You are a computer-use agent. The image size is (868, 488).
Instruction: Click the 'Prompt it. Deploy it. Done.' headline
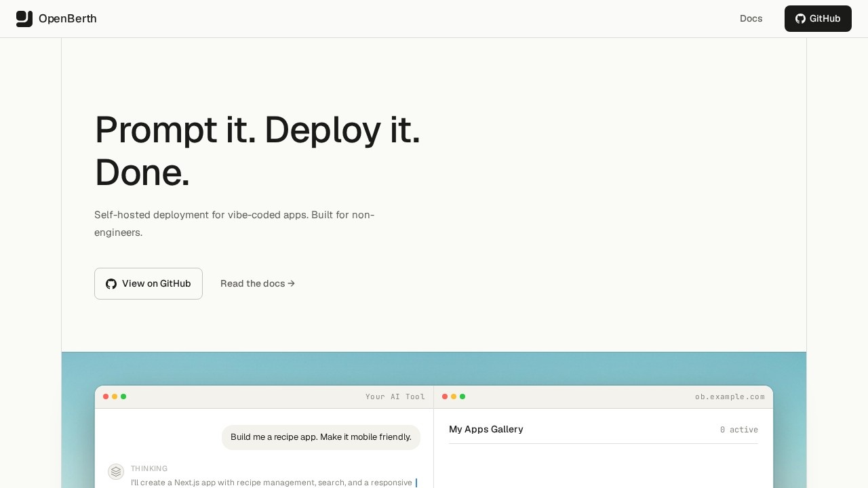coord(258,150)
